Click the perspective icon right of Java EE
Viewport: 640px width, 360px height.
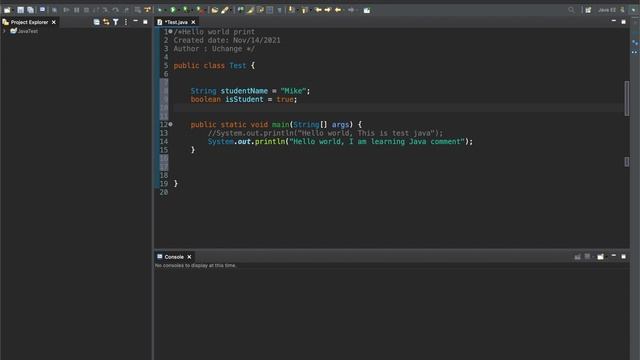[622, 10]
